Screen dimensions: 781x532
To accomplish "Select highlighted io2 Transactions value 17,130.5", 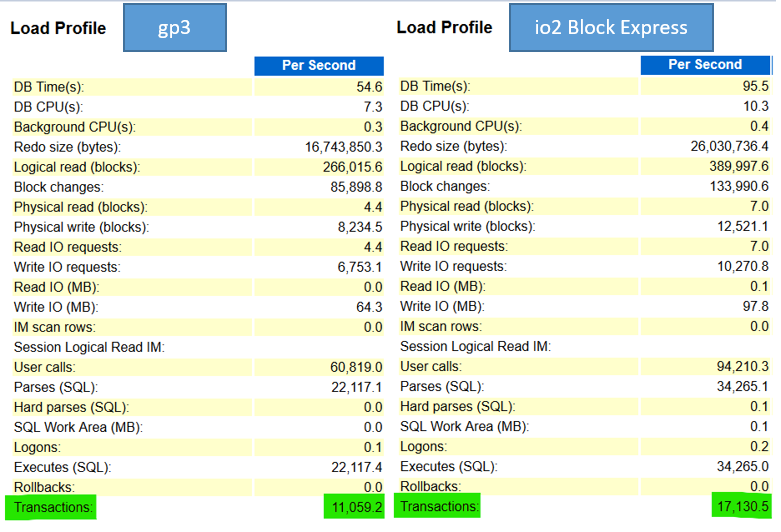I will click(743, 506).
